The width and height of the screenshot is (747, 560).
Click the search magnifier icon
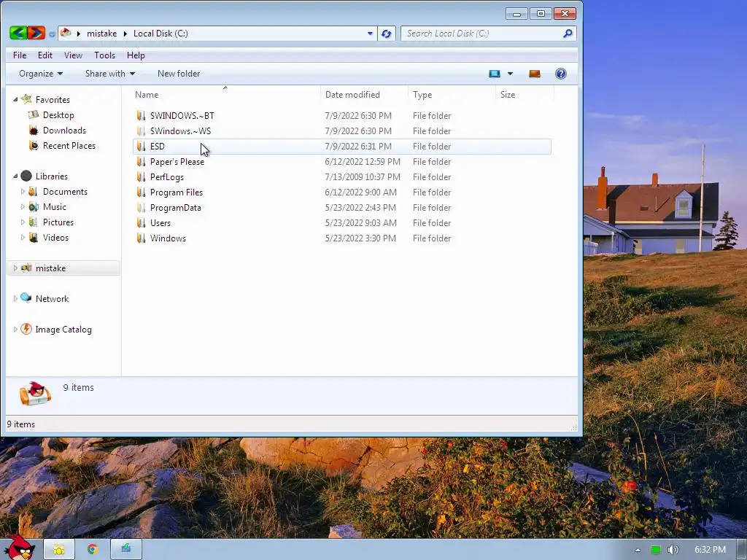pyautogui.click(x=568, y=34)
